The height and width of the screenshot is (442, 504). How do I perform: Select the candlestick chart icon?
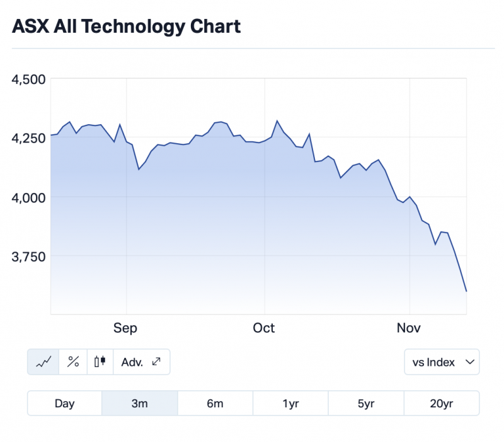pos(100,362)
